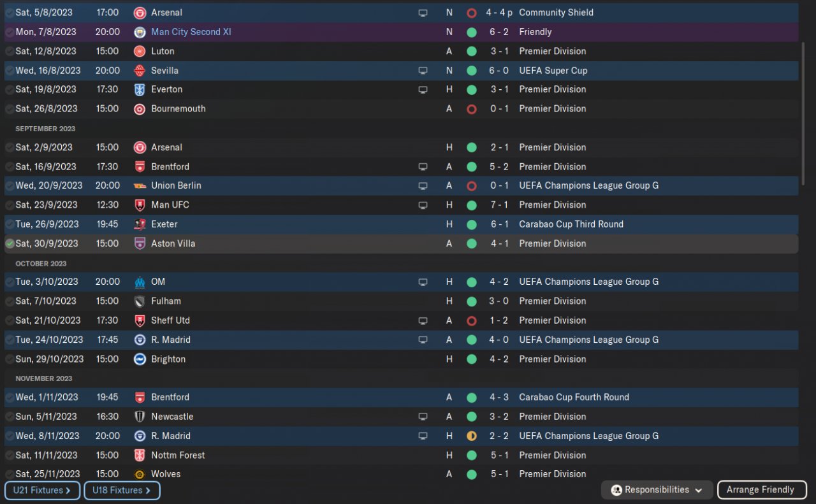Open the Responsibilities dropdown
The width and height of the screenshot is (816, 504).
click(x=657, y=490)
